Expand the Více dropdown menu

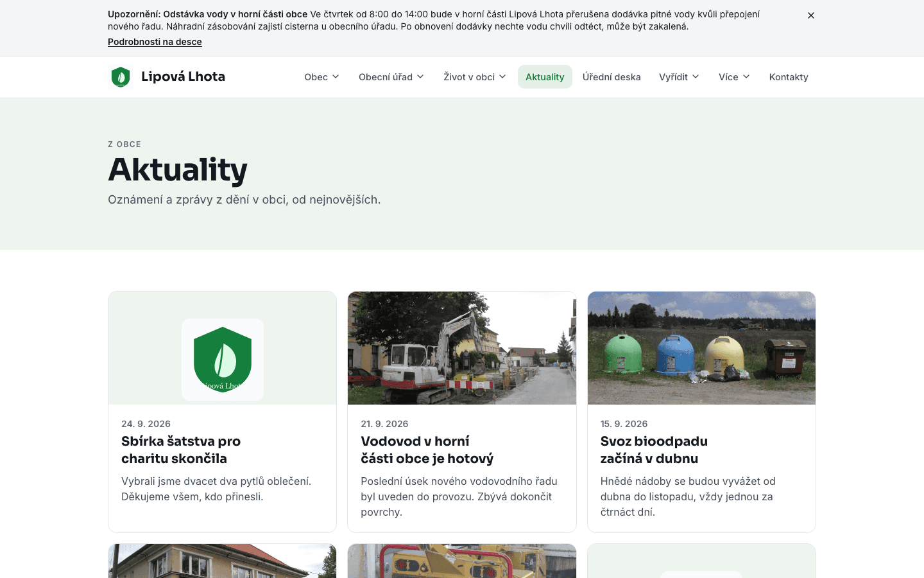coord(734,77)
